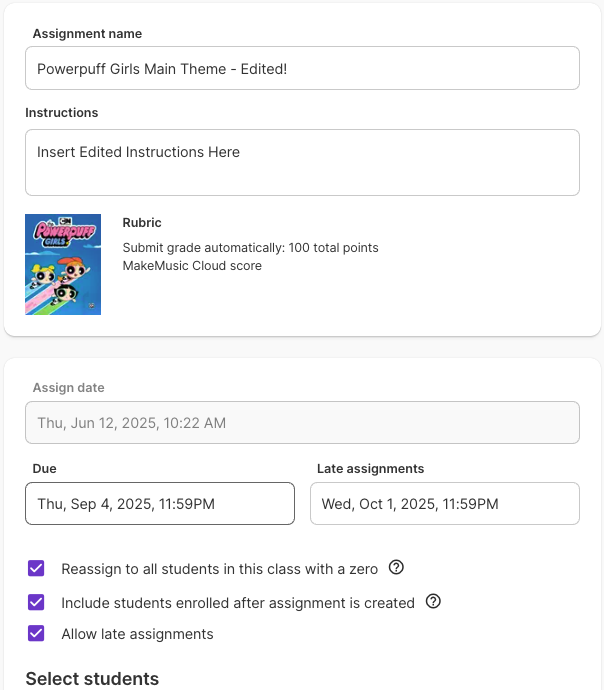
Task: Show help for Reassign with a zero
Action: (396, 568)
